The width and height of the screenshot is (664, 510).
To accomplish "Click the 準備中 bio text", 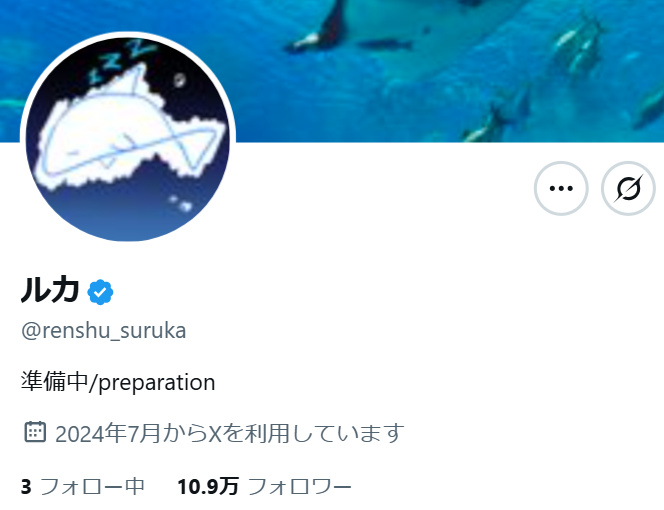I will pyautogui.click(x=54, y=381).
